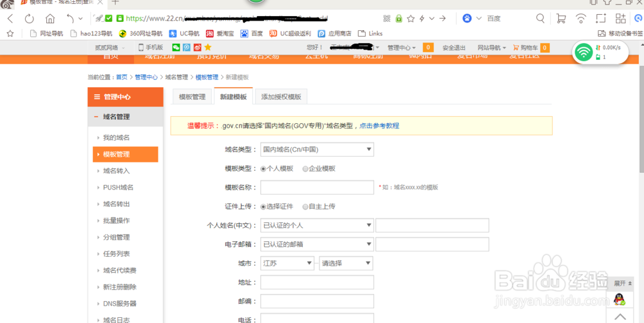Open the 360网址导航 bookmark

140,34
